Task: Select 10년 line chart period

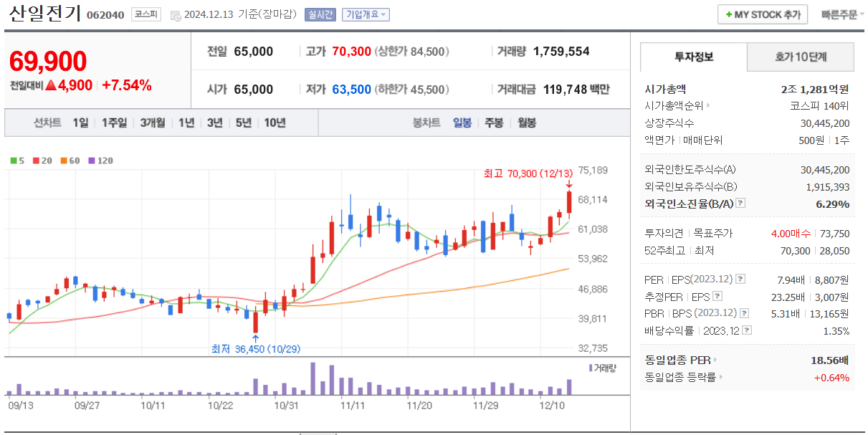Action: [x=275, y=123]
